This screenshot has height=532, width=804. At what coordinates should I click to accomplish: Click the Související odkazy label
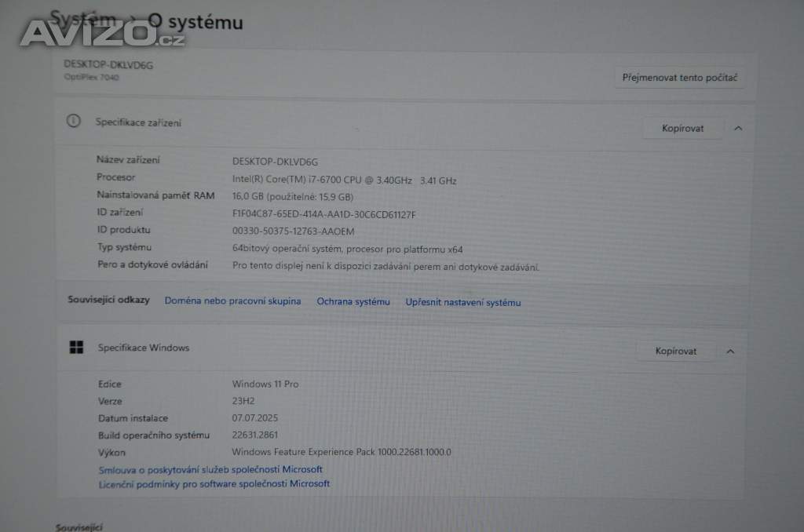click(108, 299)
